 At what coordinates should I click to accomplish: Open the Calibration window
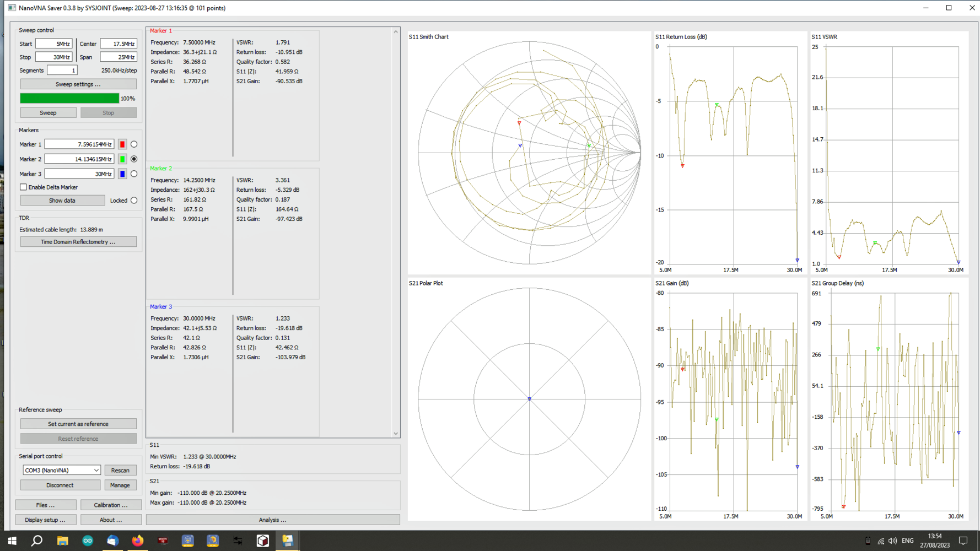pyautogui.click(x=111, y=505)
